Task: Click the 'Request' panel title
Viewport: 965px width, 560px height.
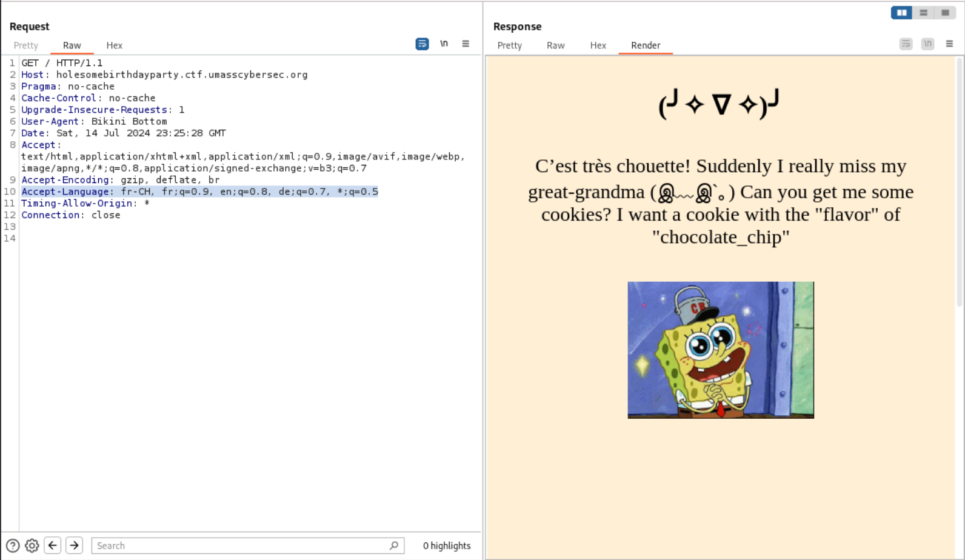Action: click(x=29, y=27)
